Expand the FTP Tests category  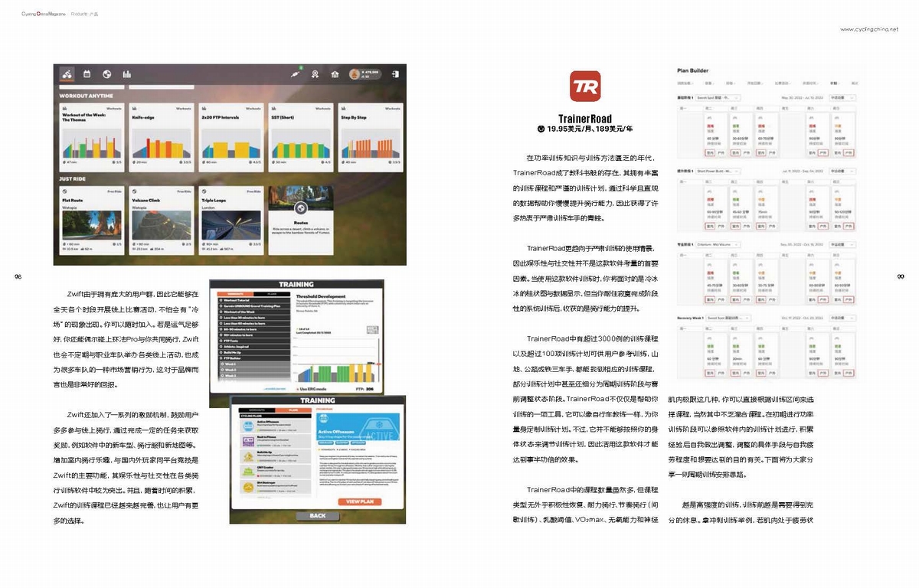[x=254, y=341]
